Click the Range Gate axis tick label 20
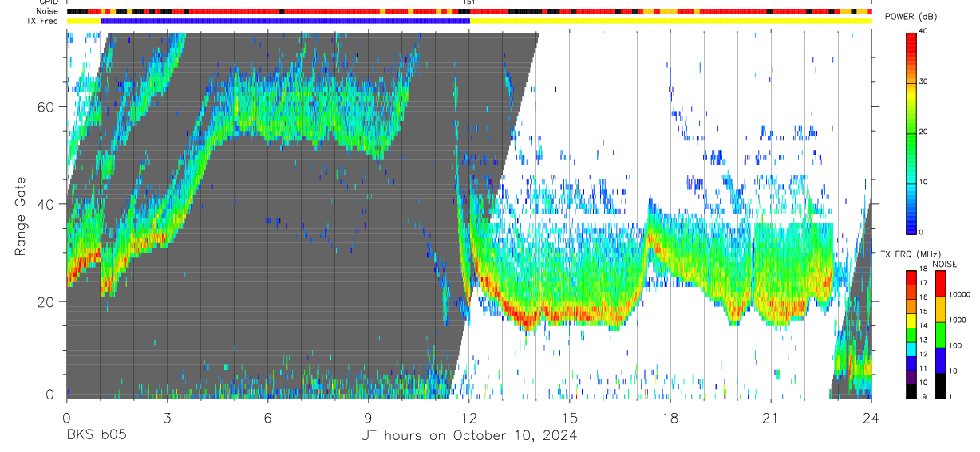This screenshot has width=980, height=452. click(45, 301)
